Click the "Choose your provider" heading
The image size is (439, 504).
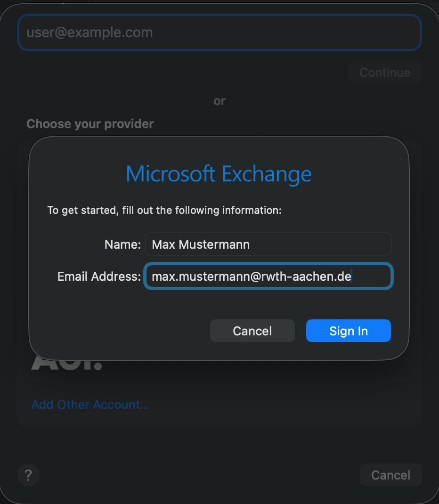(x=90, y=124)
